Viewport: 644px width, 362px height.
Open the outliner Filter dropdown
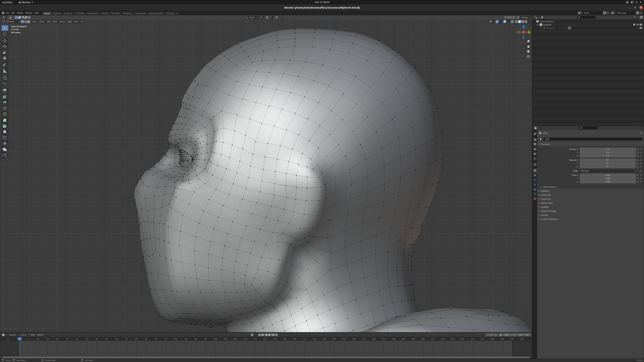click(636, 17)
